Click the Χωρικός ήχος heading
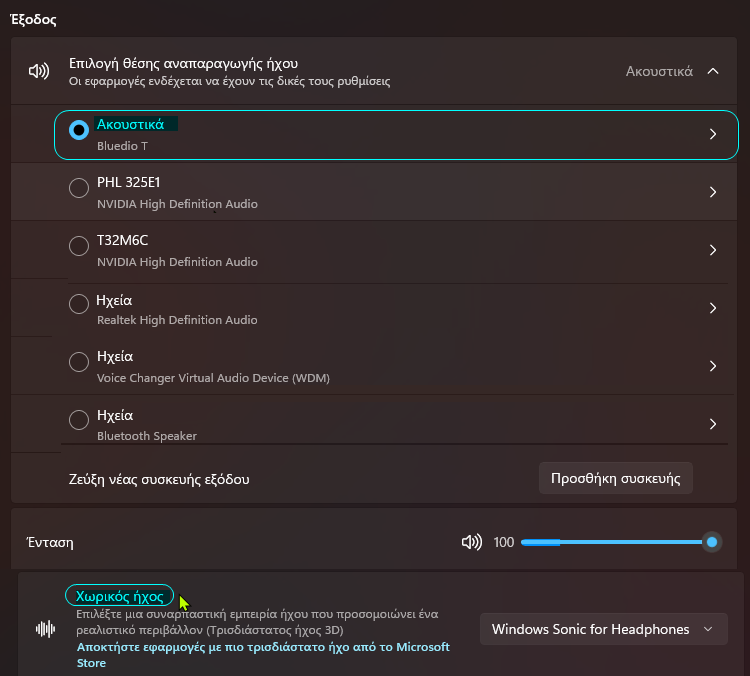750x676 pixels. point(120,596)
